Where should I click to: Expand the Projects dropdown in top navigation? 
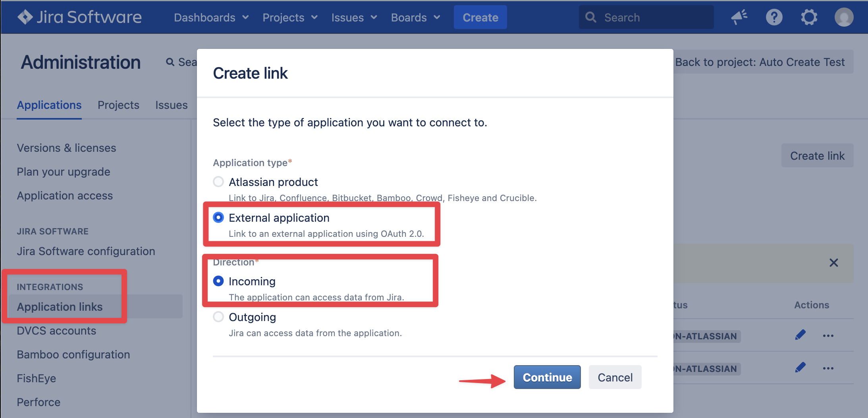pos(290,17)
